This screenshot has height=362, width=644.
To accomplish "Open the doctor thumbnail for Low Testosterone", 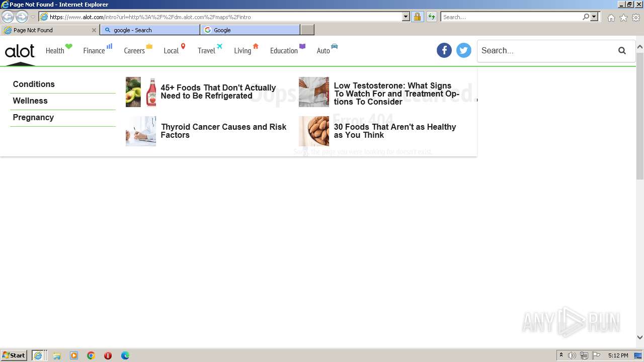I will [314, 92].
